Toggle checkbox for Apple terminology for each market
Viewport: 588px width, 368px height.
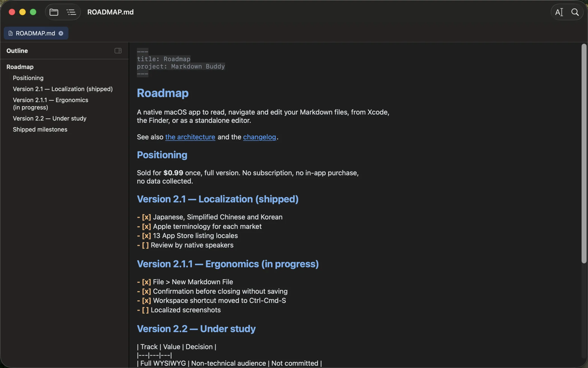(146, 226)
